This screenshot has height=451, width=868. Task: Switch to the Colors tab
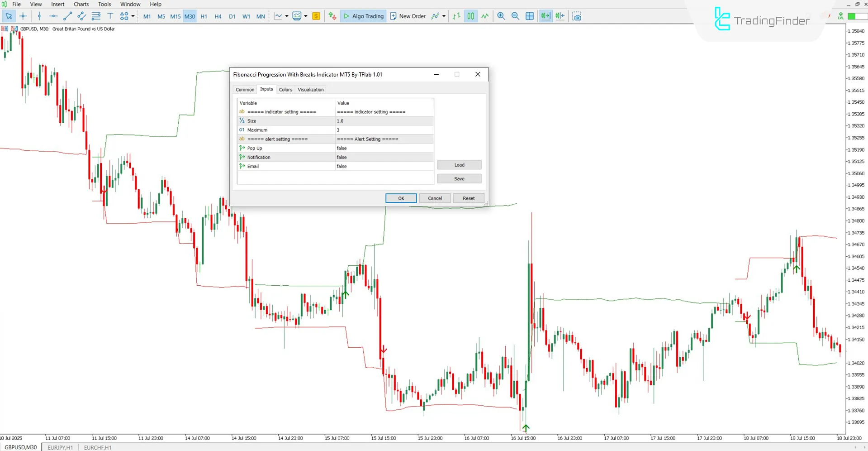pyautogui.click(x=285, y=89)
